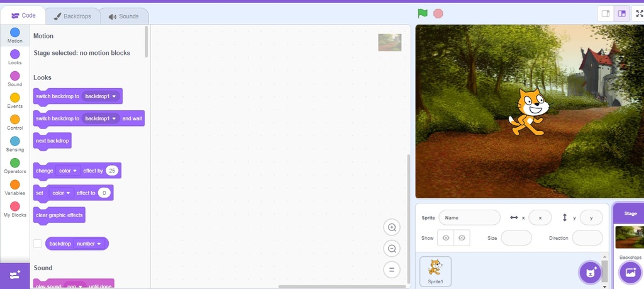This screenshot has height=289, width=644.
Task: Enable the backdrop number reporter checkbox
Action: (x=38, y=244)
